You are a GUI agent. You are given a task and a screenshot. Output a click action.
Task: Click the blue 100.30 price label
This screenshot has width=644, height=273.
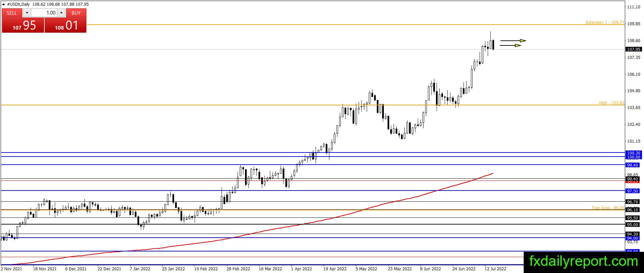pos(634,153)
